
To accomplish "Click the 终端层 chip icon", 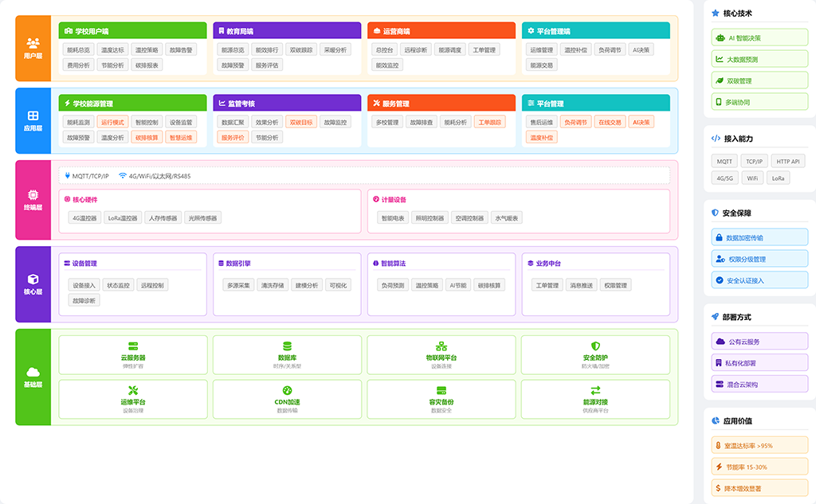I will point(33,194).
